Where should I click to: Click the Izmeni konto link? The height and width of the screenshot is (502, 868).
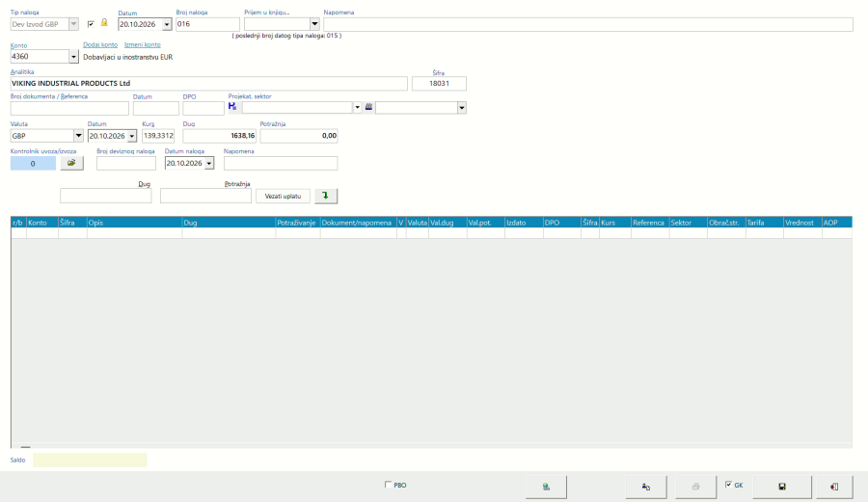coord(143,44)
